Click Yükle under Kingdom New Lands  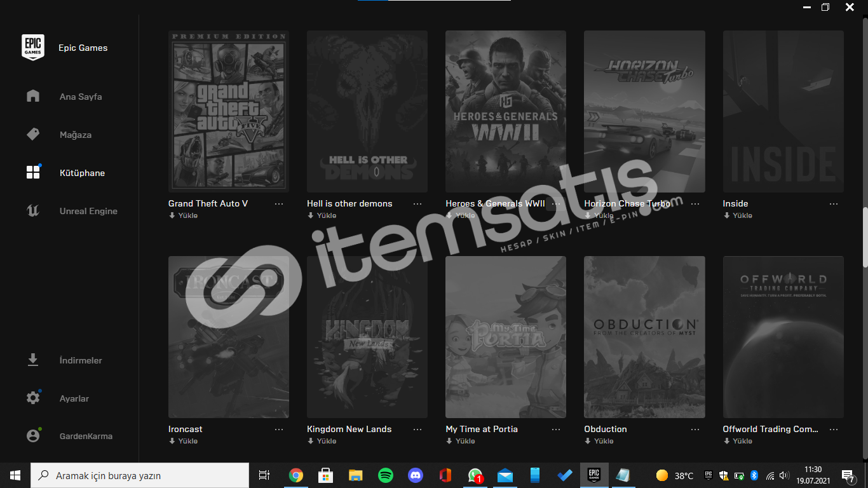click(322, 441)
